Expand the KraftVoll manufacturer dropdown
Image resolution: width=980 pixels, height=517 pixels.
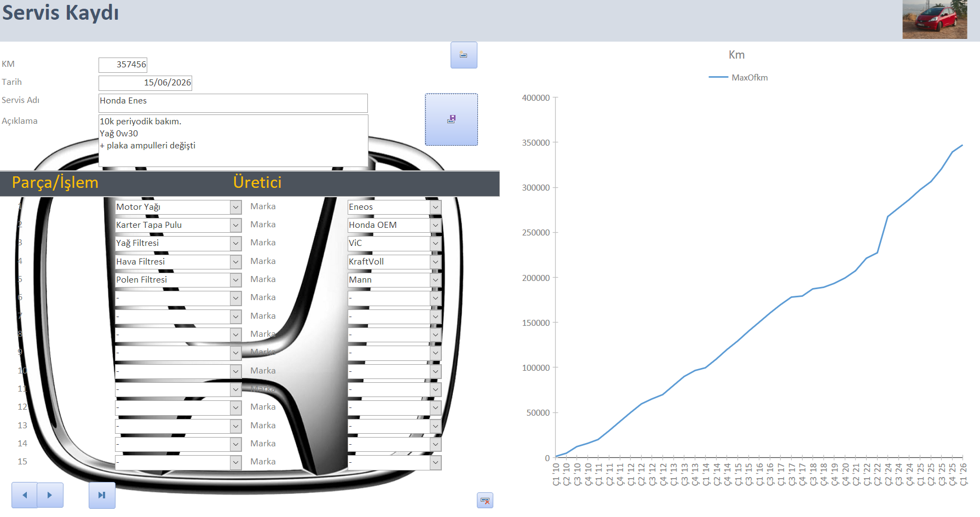[x=435, y=262]
